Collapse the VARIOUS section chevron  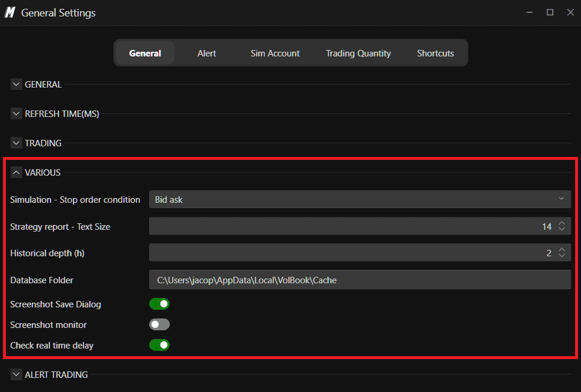click(16, 172)
